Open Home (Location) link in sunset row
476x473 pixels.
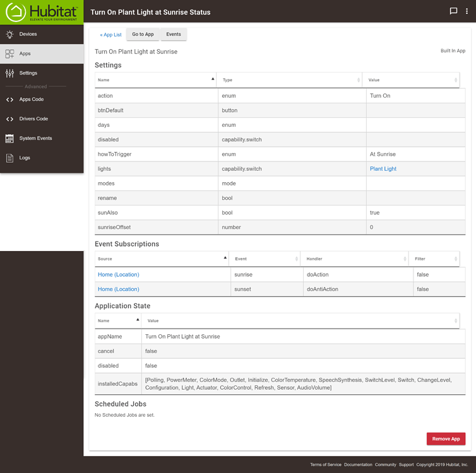click(x=119, y=289)
